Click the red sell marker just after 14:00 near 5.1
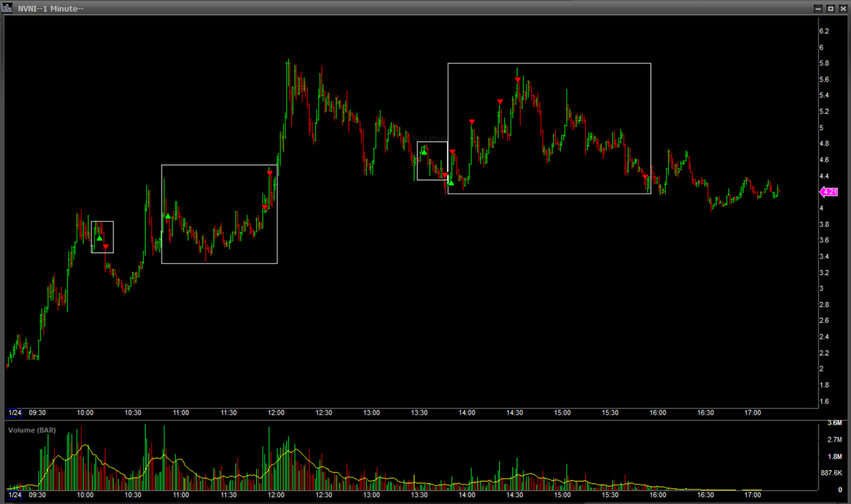Image resolution: width=851 pixels, height=504 pixels. coord(472,122)
